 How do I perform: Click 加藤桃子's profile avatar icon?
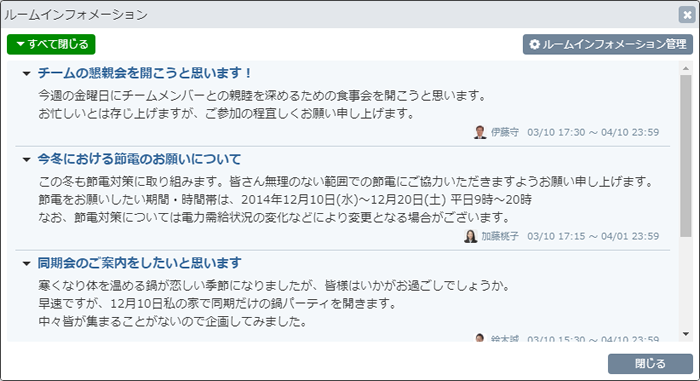[x=470, y=236]
